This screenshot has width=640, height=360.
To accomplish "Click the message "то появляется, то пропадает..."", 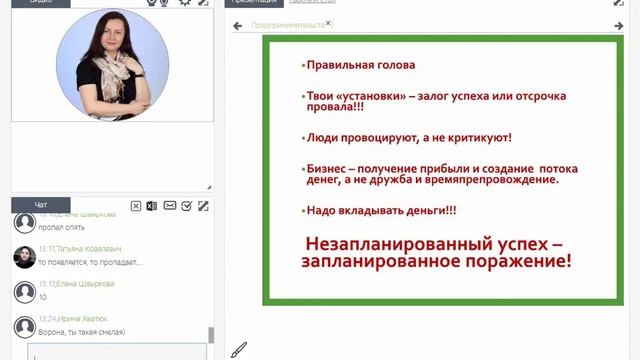I will [x=90, y=262].
